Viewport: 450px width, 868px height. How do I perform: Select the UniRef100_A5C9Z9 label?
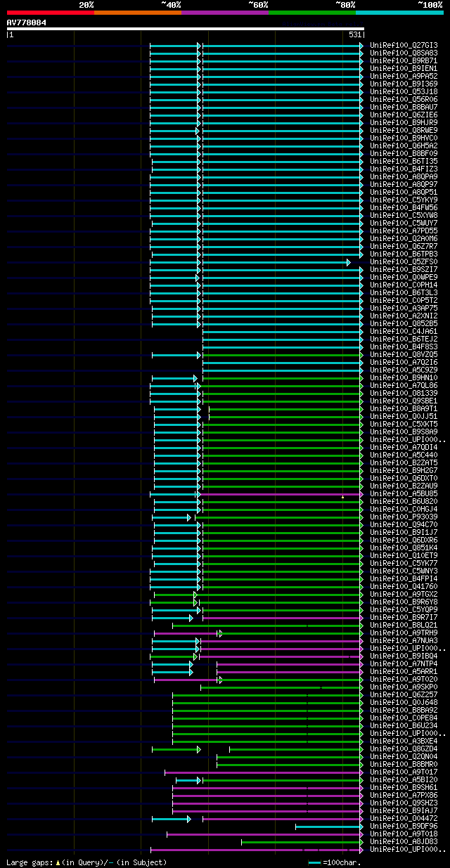(x=404, y=370)
